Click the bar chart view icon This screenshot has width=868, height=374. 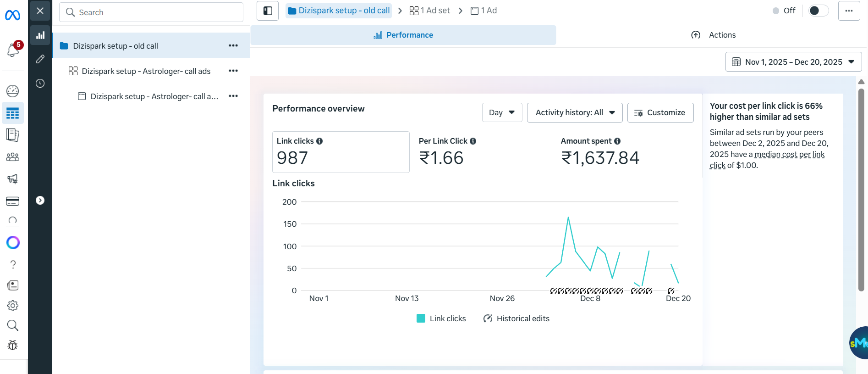(x=40, y=35)
